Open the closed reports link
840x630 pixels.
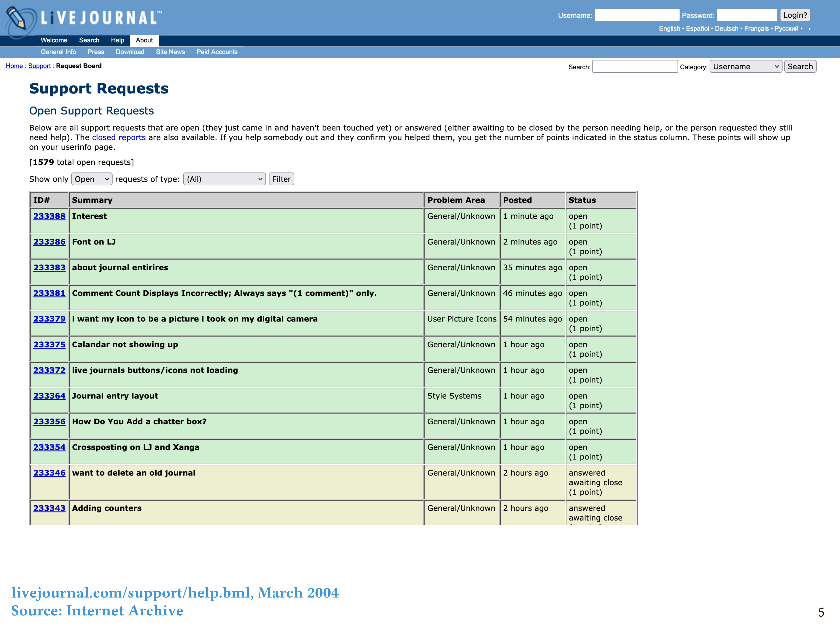(119, 137)
